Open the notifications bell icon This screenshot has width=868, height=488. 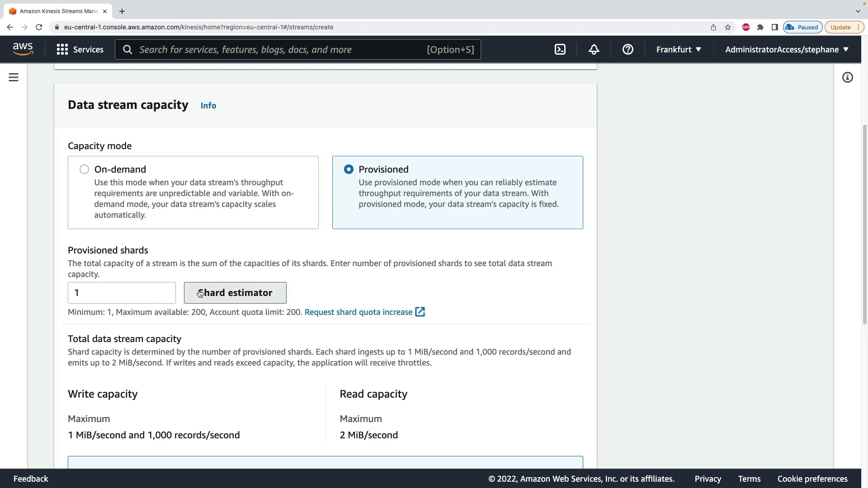click(594, 50)
